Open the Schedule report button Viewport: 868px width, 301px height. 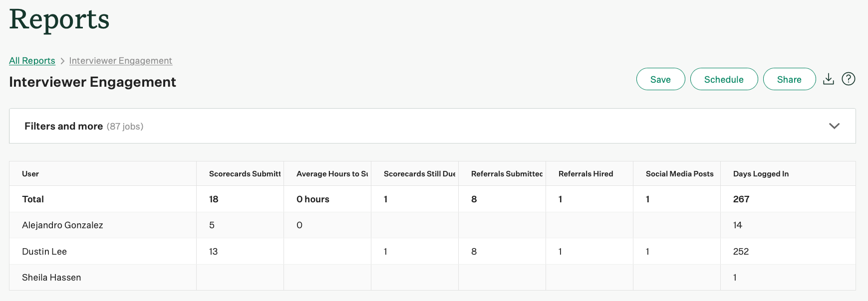724,79
